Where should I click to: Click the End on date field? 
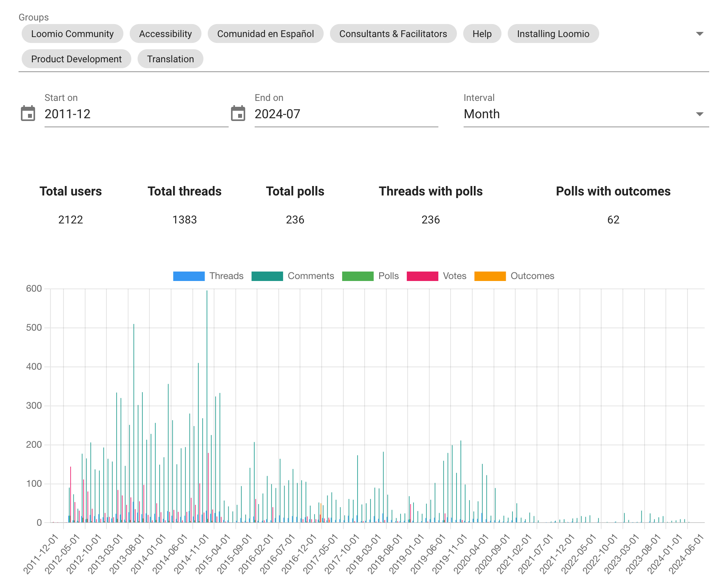pos(347,114)
